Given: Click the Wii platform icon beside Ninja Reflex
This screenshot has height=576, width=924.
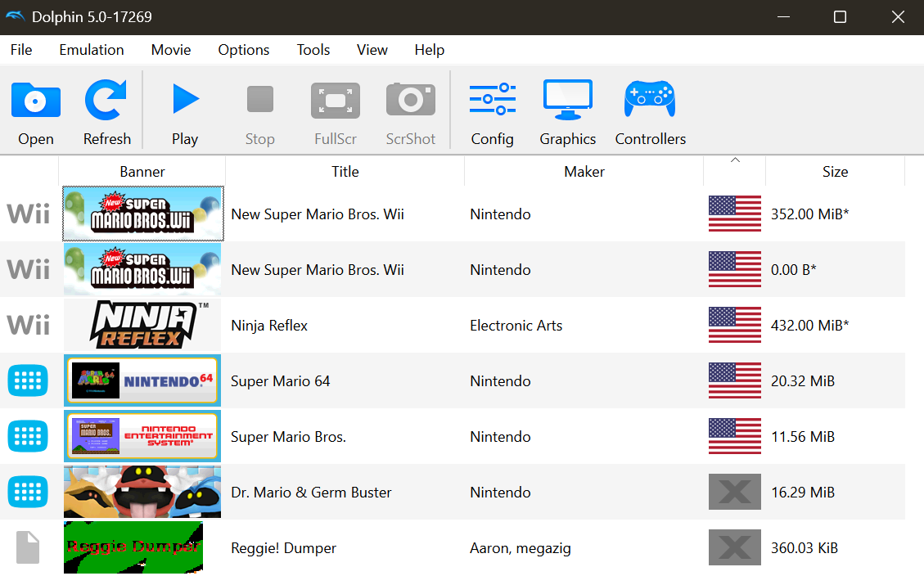Looking at the screenshot, I should (x=29, y=325).
